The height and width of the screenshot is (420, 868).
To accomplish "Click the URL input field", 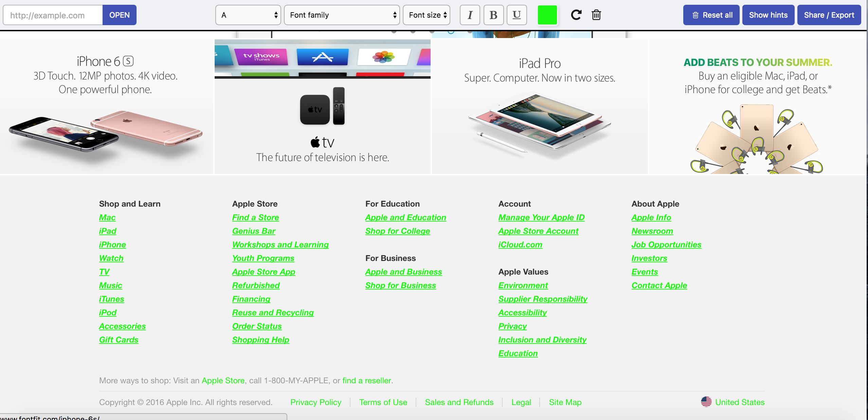I will [x=53, y=15].
